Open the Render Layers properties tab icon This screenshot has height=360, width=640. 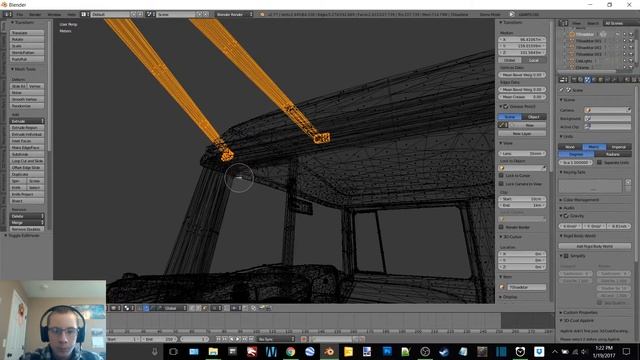581,80
